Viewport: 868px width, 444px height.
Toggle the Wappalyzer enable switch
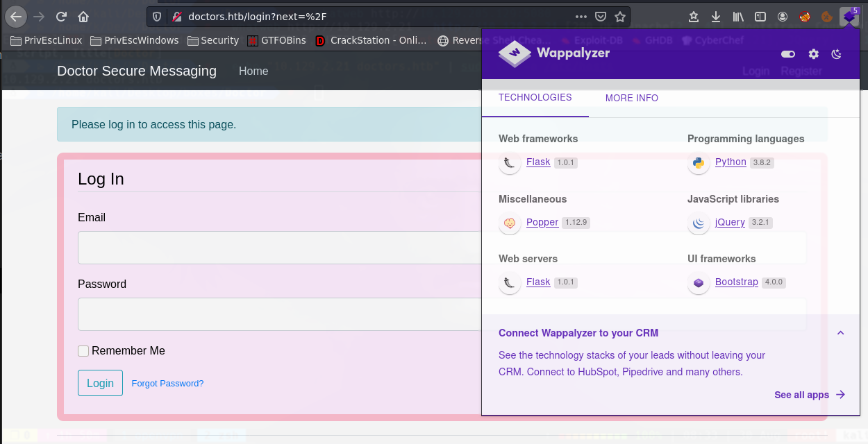click(788, 54)
